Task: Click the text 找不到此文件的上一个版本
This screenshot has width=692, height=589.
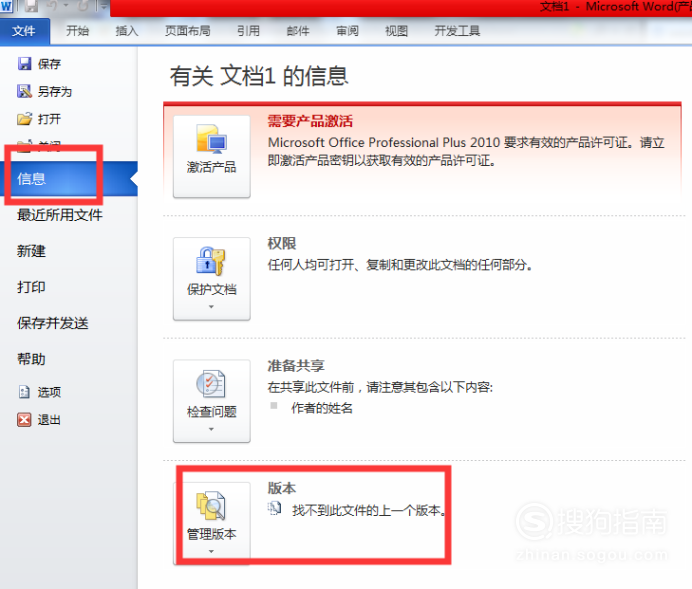Action: pyautogui.click(x=369, y=510)
